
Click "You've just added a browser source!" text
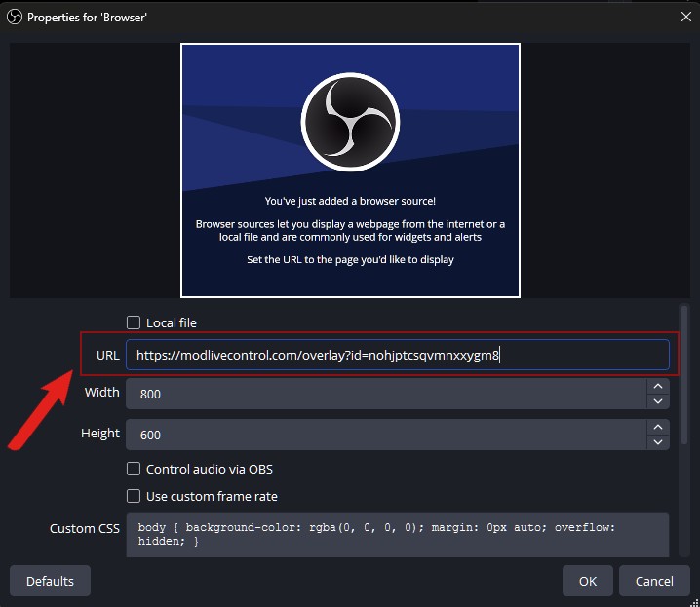(350, 201)
